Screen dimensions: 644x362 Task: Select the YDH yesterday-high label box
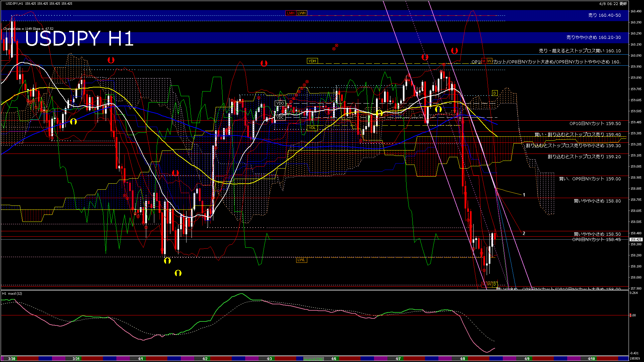pyautogui.click(x=312, y=61)
